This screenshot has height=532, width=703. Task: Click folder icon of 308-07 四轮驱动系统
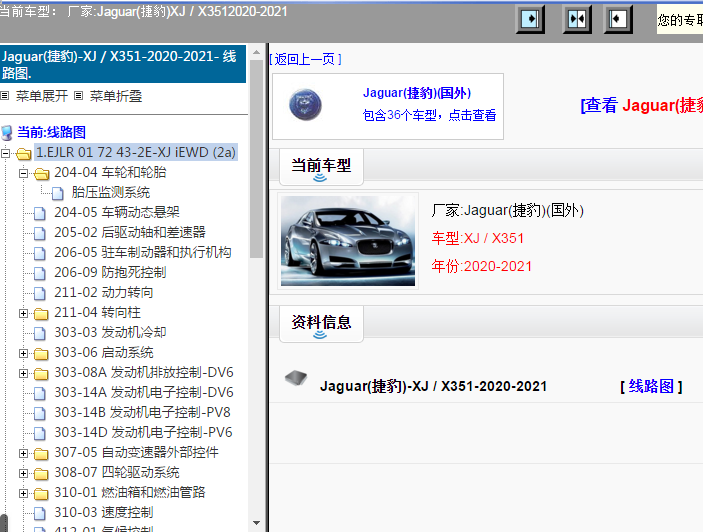coord(41,474)
